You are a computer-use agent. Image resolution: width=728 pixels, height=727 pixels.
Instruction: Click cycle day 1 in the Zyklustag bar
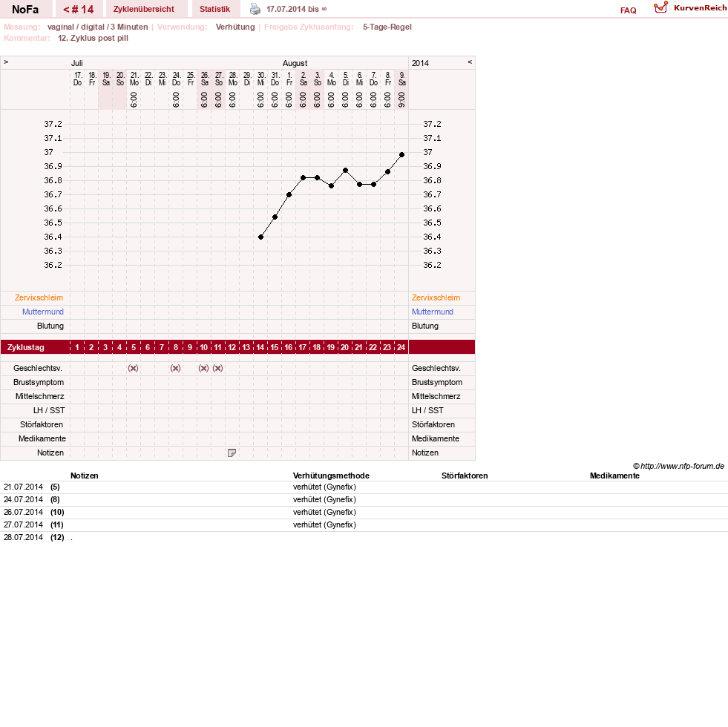(x=77, y=347)
